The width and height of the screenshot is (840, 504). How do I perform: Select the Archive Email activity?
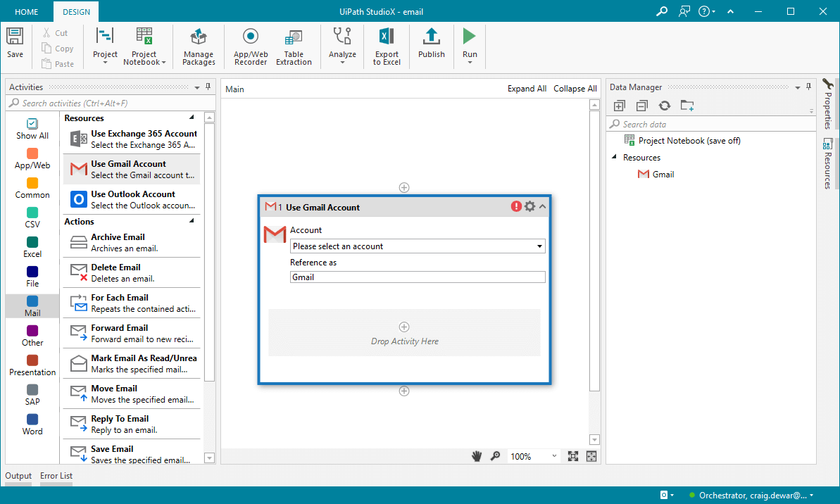(132, 243)
